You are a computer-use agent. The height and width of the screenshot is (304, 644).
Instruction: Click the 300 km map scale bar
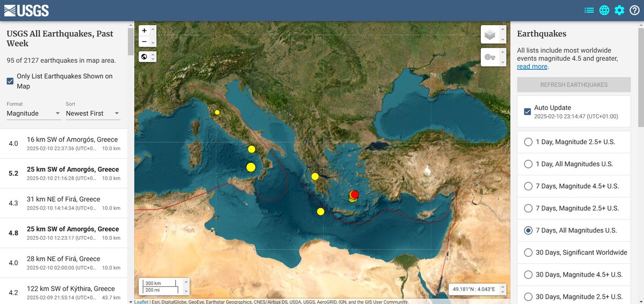click(160, 283)
